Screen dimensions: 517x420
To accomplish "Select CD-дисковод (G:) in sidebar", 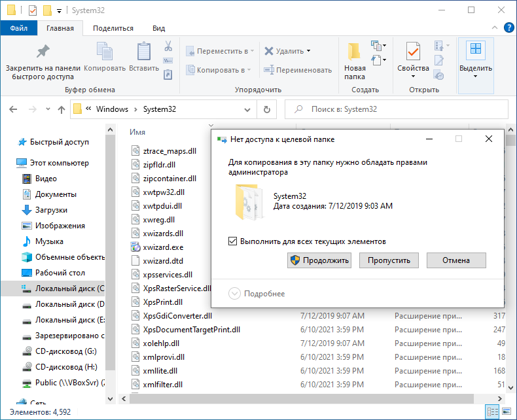I will click(x=66, y=351).
